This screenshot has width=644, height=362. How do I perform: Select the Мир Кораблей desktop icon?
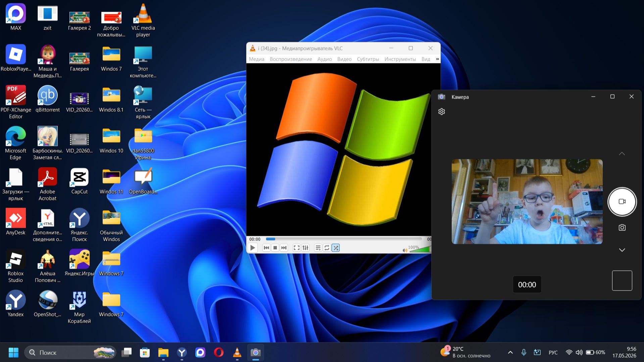click(x=80, y=307)
